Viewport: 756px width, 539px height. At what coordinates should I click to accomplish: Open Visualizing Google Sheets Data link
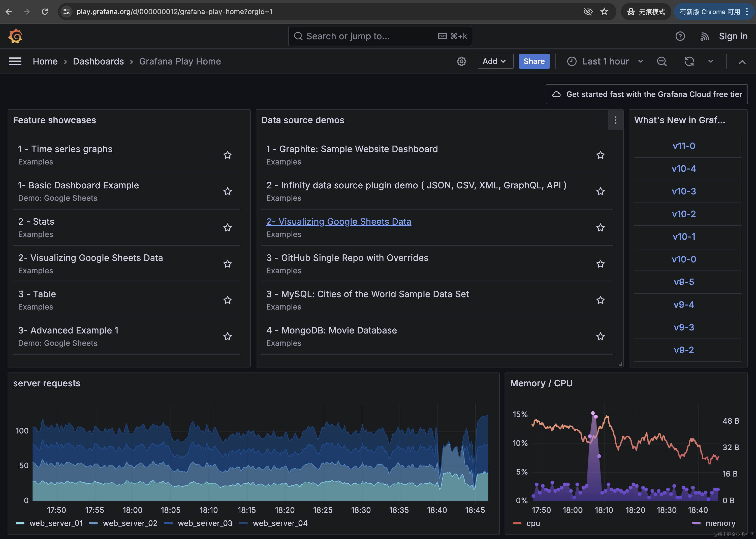[339, 221]
